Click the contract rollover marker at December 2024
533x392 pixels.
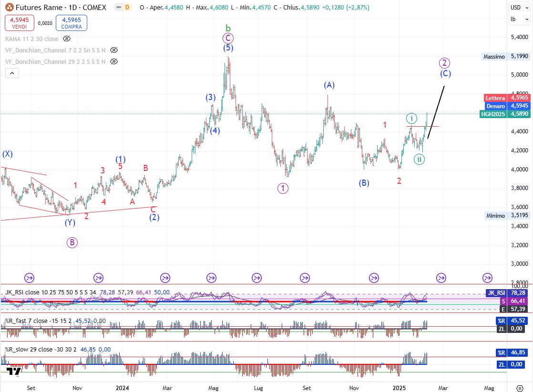(x=374, y=278)
